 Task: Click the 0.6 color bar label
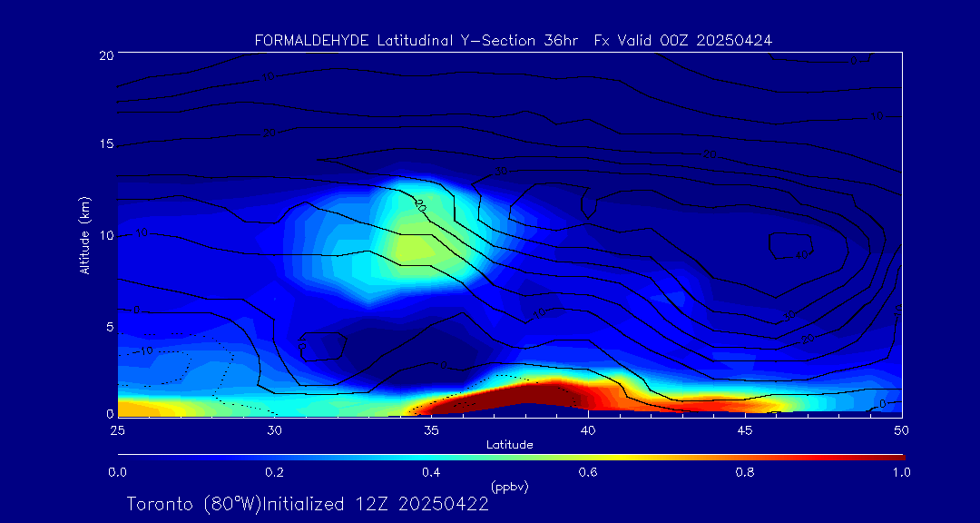click(589, 472)
